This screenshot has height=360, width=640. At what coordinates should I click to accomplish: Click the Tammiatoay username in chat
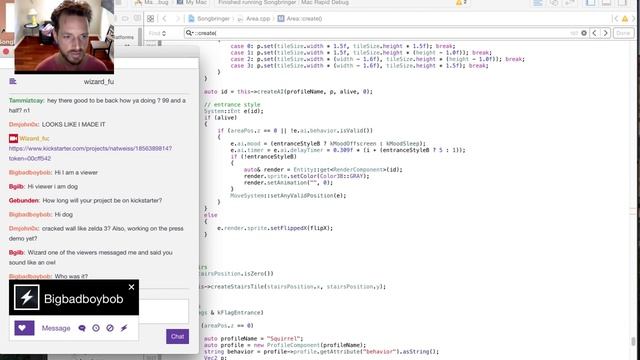(x=26, y=100)
